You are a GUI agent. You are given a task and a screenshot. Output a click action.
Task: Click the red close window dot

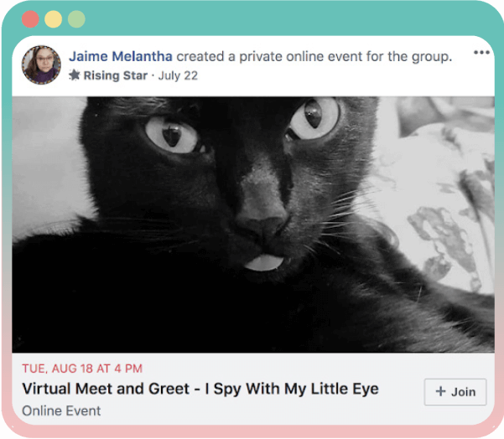point(30,18)
